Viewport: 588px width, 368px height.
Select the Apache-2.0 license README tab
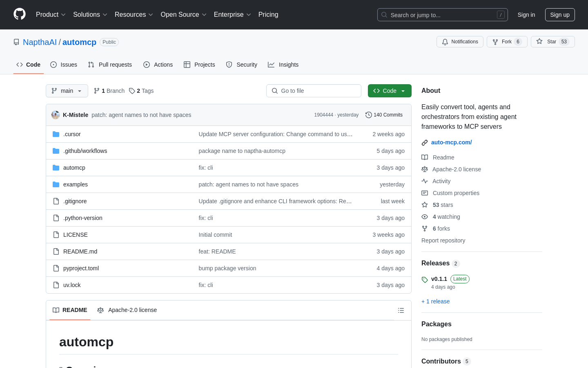127,310
